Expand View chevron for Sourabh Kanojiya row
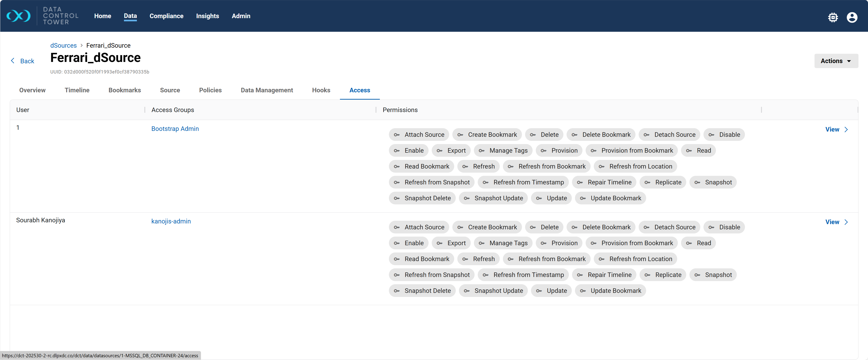 846,222
